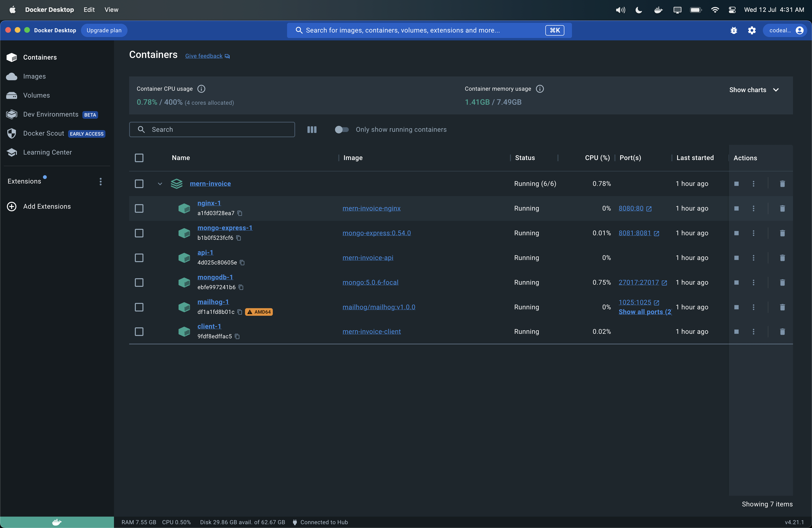Open the Learning Center

[47, 152]
